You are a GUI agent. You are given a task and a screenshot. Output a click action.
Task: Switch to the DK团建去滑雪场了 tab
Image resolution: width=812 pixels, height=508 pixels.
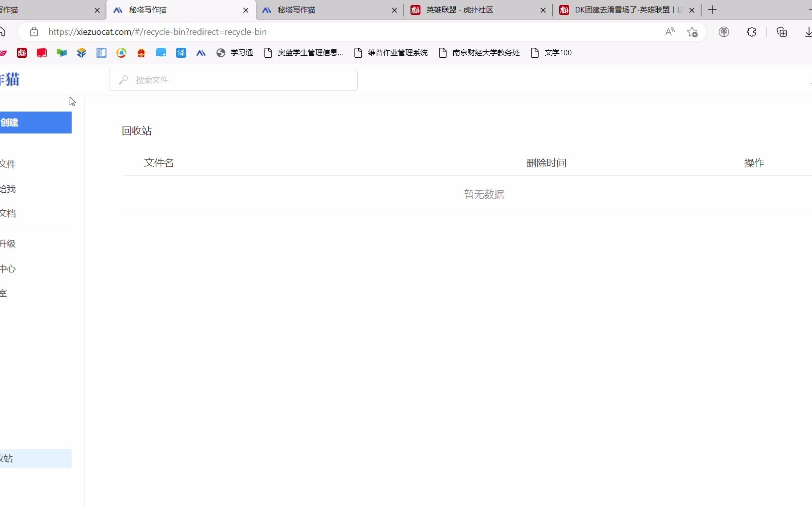click(x=627, y=10)
